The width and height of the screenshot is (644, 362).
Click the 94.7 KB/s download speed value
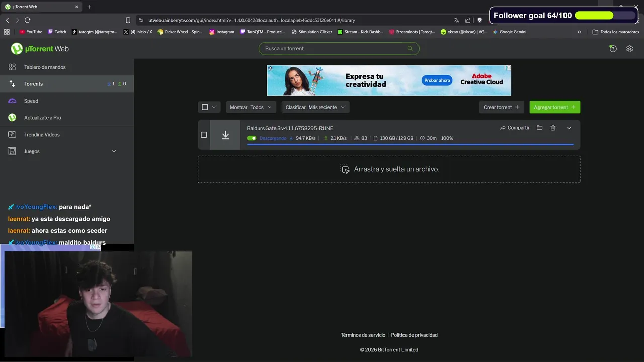point(306,138)
